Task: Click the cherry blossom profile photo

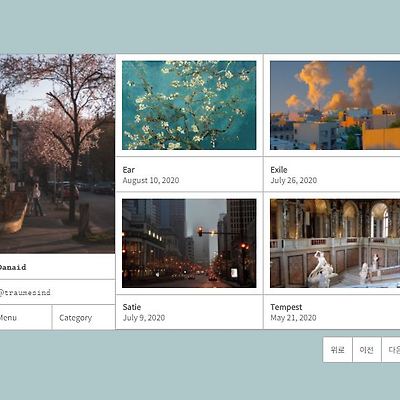Action: [57, 154]
